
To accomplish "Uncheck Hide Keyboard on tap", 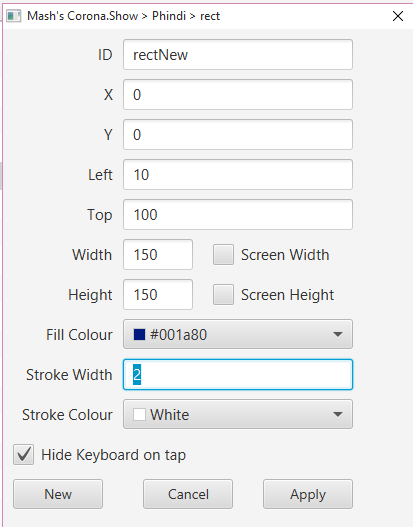I will pos(24,455).
